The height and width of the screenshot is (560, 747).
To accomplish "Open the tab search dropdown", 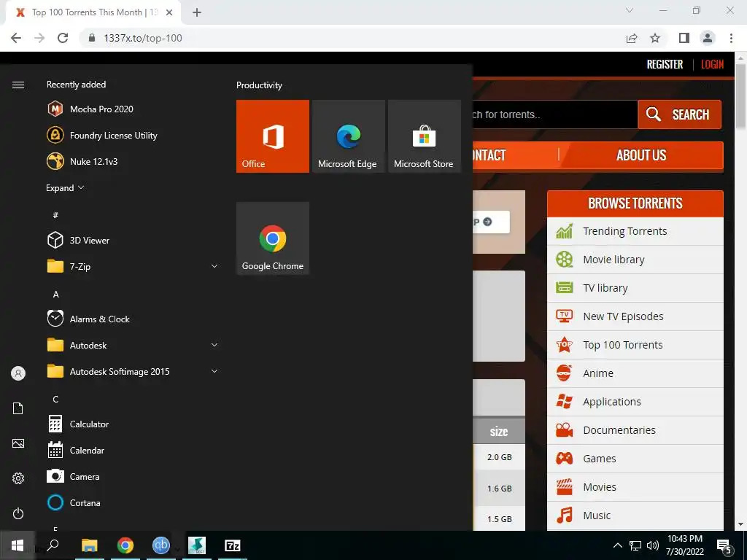I will click(630, 10).
